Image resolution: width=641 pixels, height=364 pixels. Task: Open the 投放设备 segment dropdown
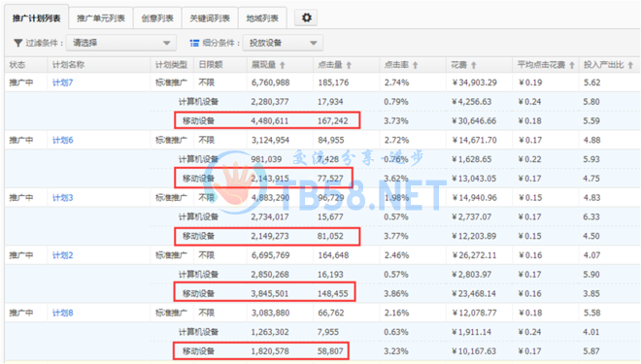283,43
